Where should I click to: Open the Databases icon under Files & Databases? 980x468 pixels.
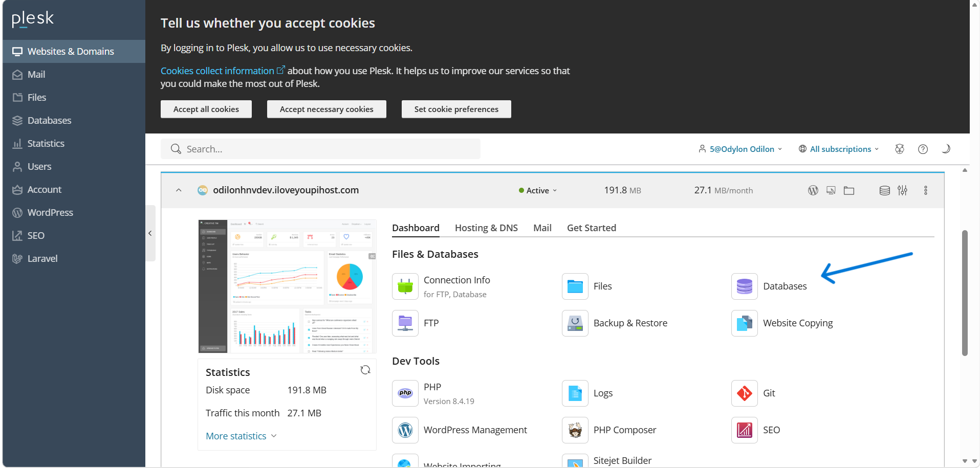pyautogui.click(x=744, y=286)
